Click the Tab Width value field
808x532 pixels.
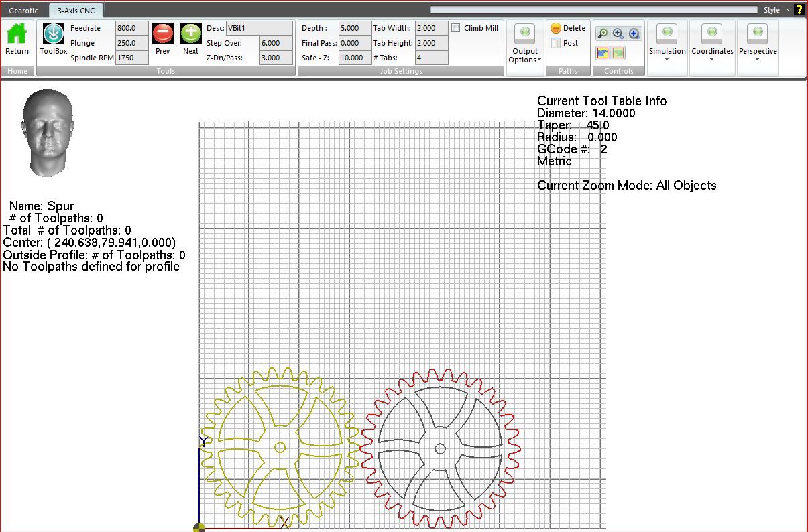pos(432,28)
